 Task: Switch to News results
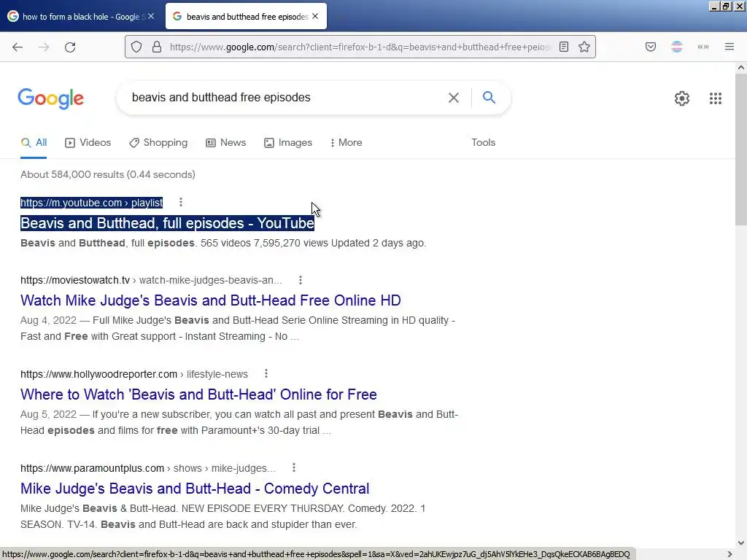[226, 142]
